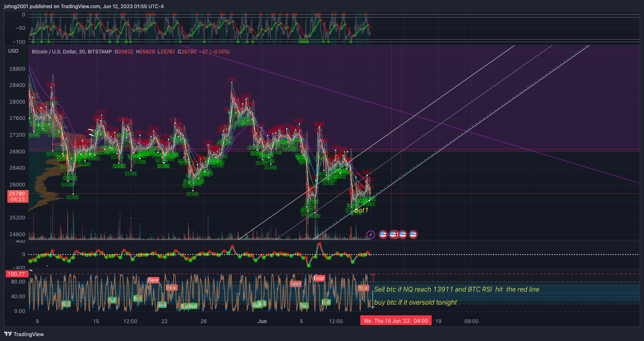Click the 40.00 level on the RSI pane
The image size is (644, 341).
(18, 297)
